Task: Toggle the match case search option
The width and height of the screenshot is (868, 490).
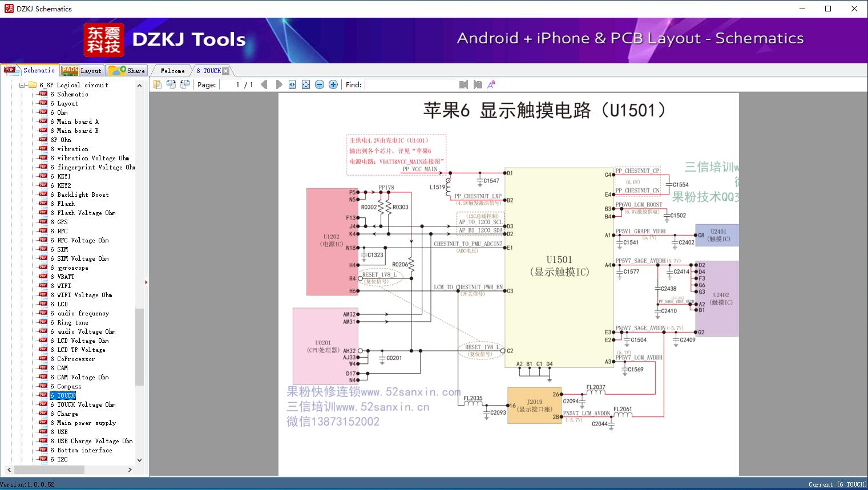Action: (x=491, y=84)
